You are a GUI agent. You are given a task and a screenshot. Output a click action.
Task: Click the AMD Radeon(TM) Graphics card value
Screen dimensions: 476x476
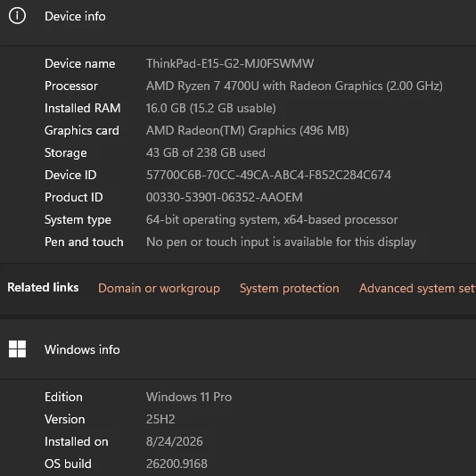coord(248,130)
